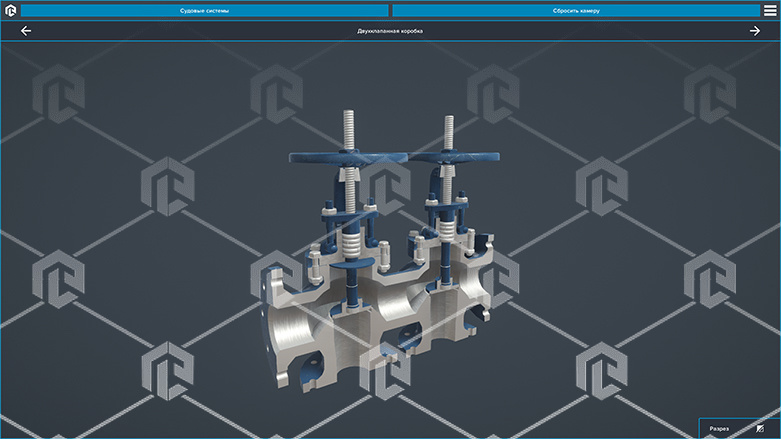Viewport: 781px width, 439px height.
Task: Select the left valve handwheel on model
Action: point(349,158)
